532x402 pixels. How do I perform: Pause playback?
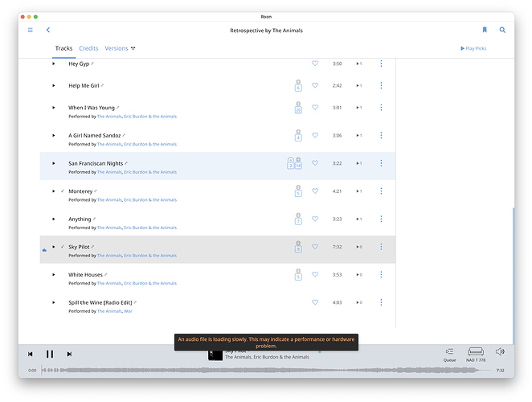50,354
